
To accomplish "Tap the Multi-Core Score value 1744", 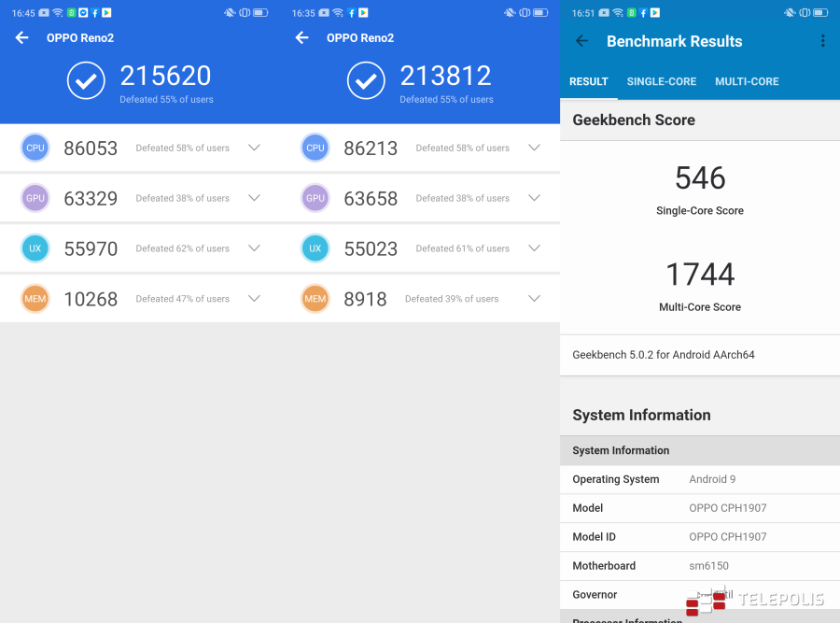I will pyautogui.click(x=700, y=275).
